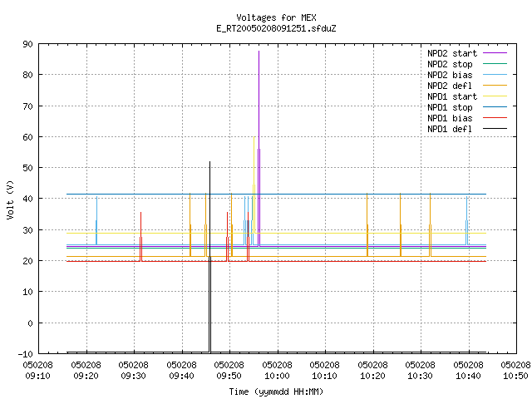Click the y-axis tick label 20
Image resolution: width=532 pixels, height=399 pixels.
(x=27, y=261)
